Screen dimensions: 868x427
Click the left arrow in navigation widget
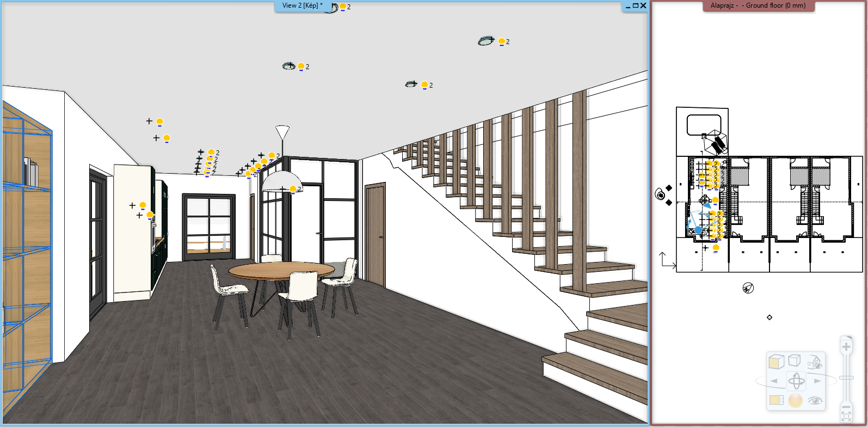pos(774,381)
